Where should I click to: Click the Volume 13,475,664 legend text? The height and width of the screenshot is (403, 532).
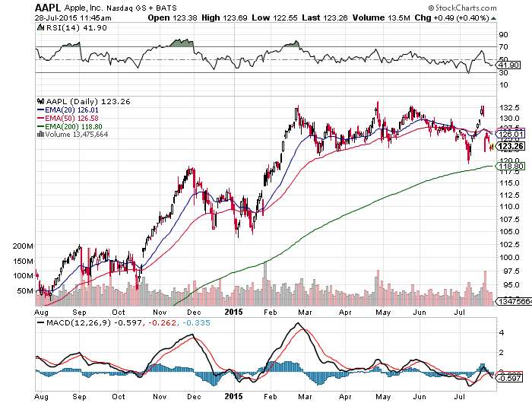click(x=77, y=135)
